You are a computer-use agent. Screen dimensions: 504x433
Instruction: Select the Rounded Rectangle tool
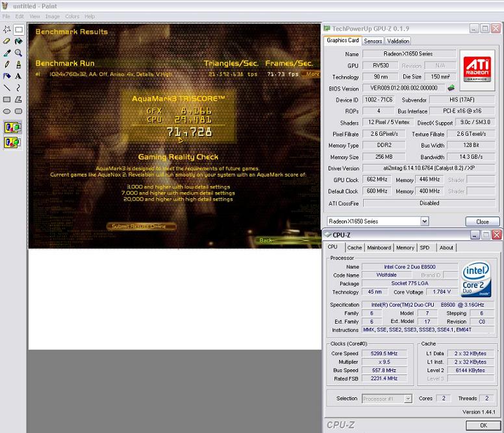point(19,111)
